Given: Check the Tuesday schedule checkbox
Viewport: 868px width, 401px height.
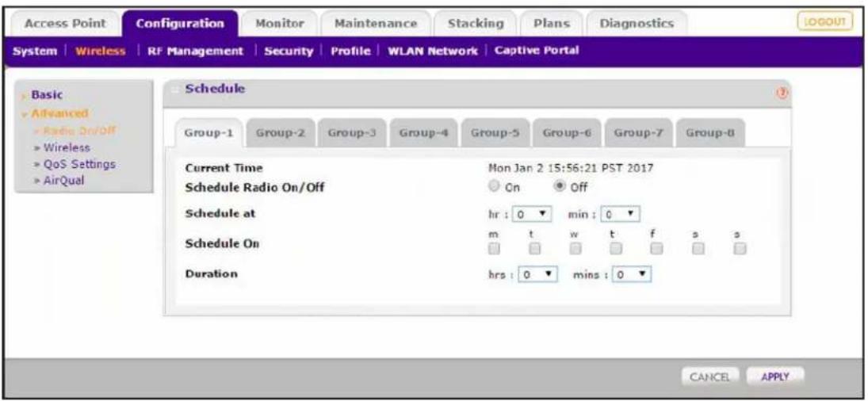Looking at the screenshot, I should 534,249.
